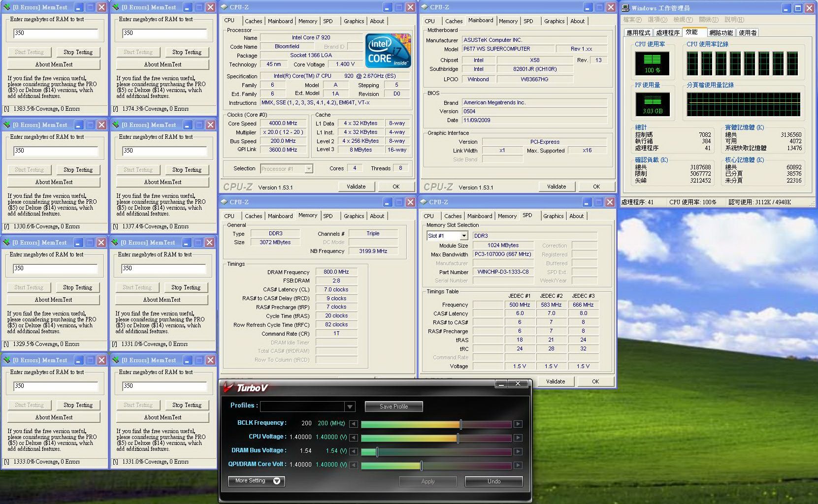The height and width of the screenshot is (504, 818).
Task: Click the DRAM Frequency 800.0 MHz value
Action: click(x=336, y=272)
